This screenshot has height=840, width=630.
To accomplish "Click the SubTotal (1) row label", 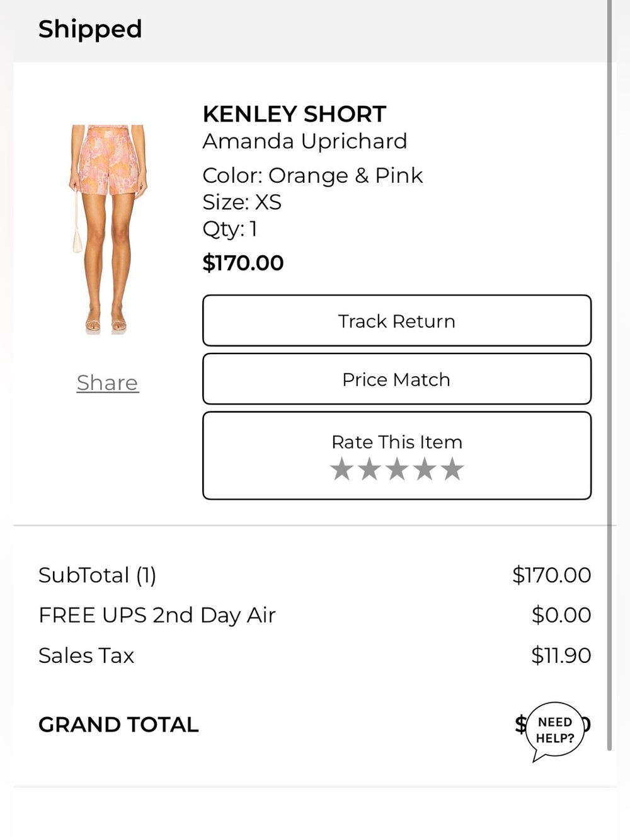I will 97,575.
